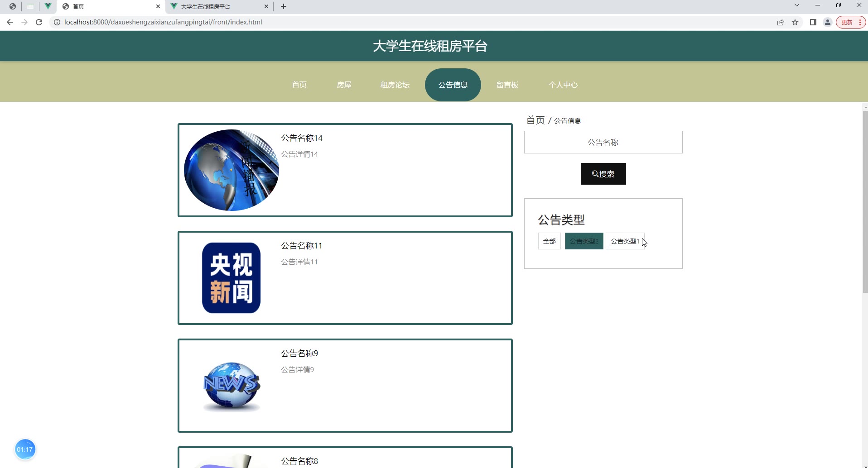Restore down the browser window
The height and width of the screenshot is (468, 868).
tap(839, 5)
